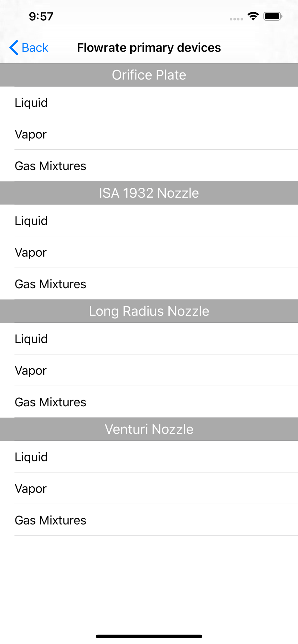
Task: Select Liquid under Orifice Plate
Action: pos(149,102)
